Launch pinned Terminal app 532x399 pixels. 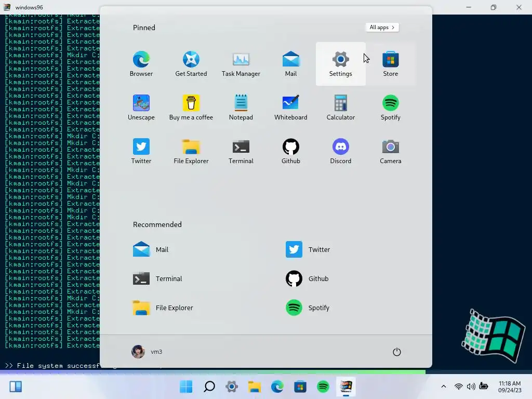[x=241, y=151]
